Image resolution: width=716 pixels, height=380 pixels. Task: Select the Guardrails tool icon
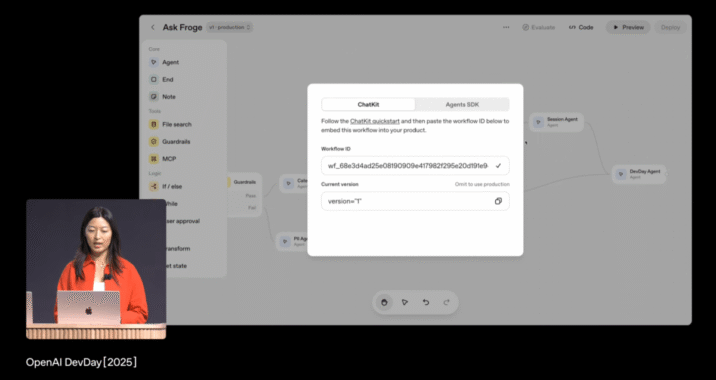pyautogui.click(x=154, y=142)
